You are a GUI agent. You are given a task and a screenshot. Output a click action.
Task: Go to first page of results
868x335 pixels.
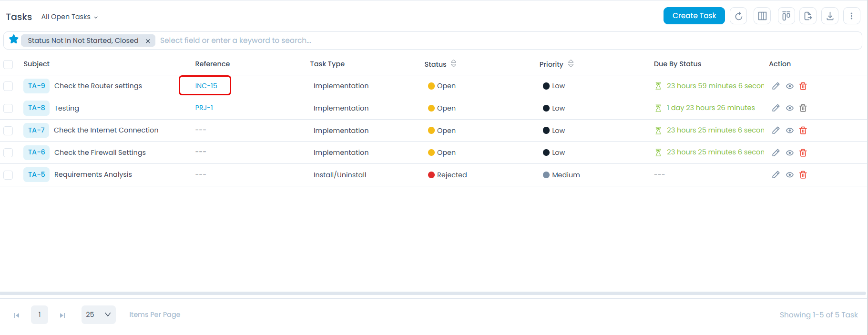[17, 315]
